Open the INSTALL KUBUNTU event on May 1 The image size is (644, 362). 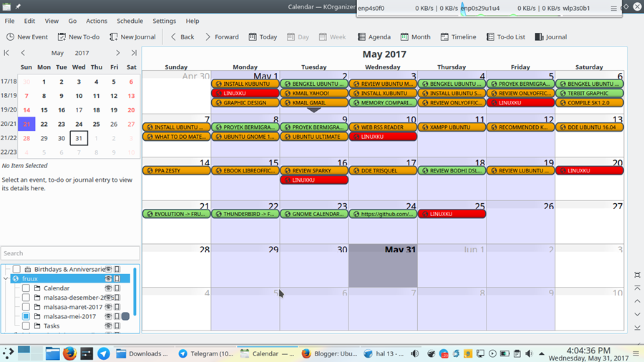(245, 84)
